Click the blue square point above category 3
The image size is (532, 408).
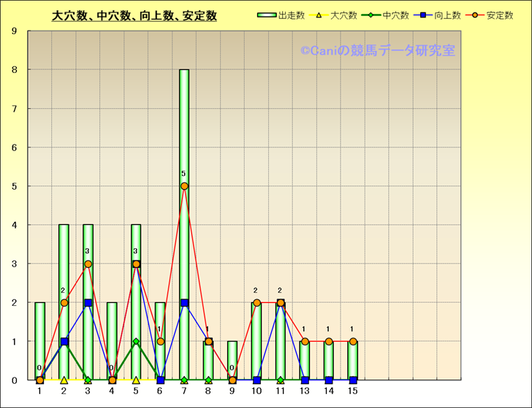click(88, 303)
